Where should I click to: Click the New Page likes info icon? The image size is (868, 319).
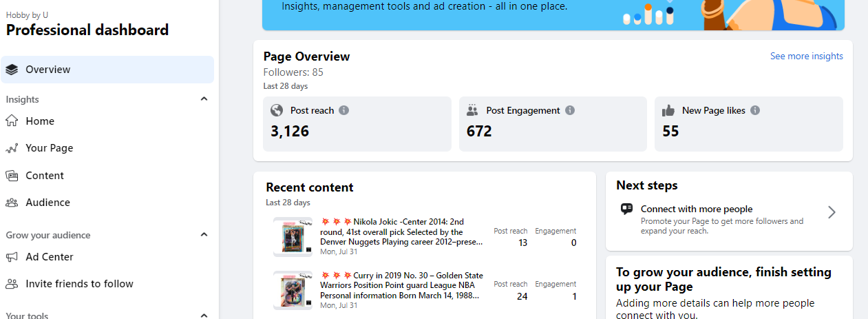[755, 110]
